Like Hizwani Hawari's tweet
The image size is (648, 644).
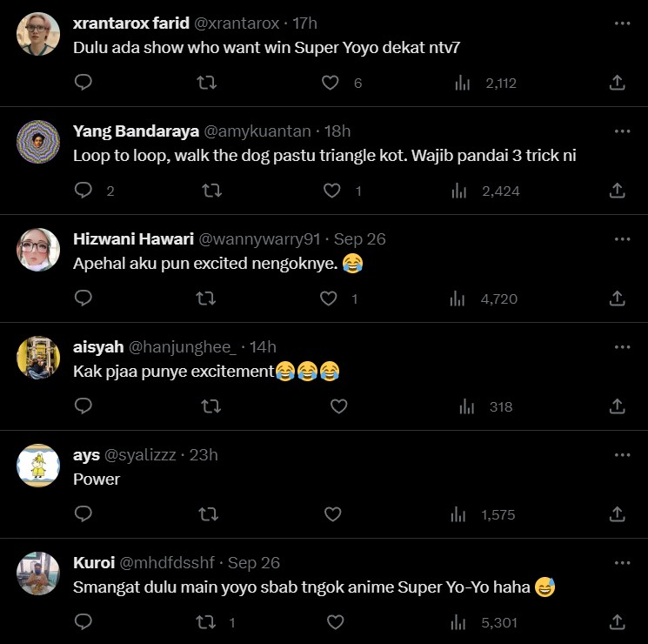tap(329, 299)
